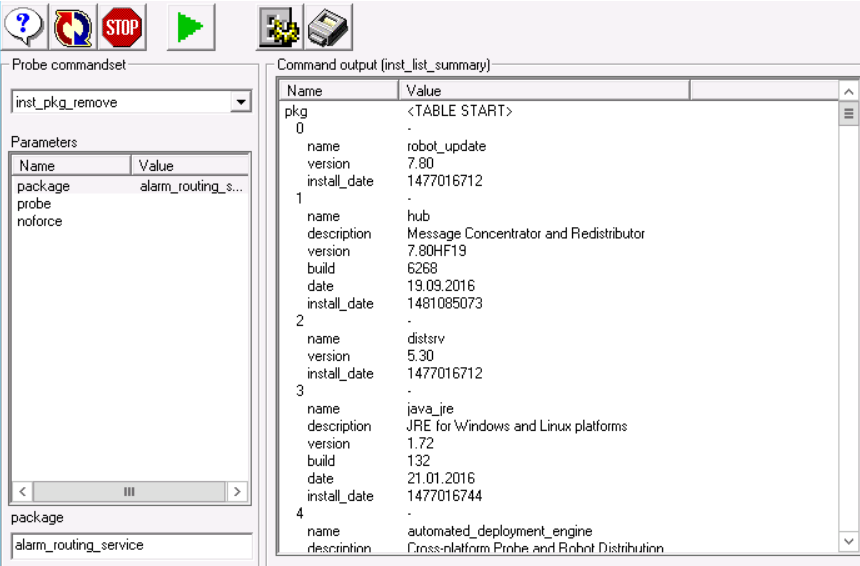Click the printer icon in toolbar
The image size is (860, 566).
tap(328, 27)
